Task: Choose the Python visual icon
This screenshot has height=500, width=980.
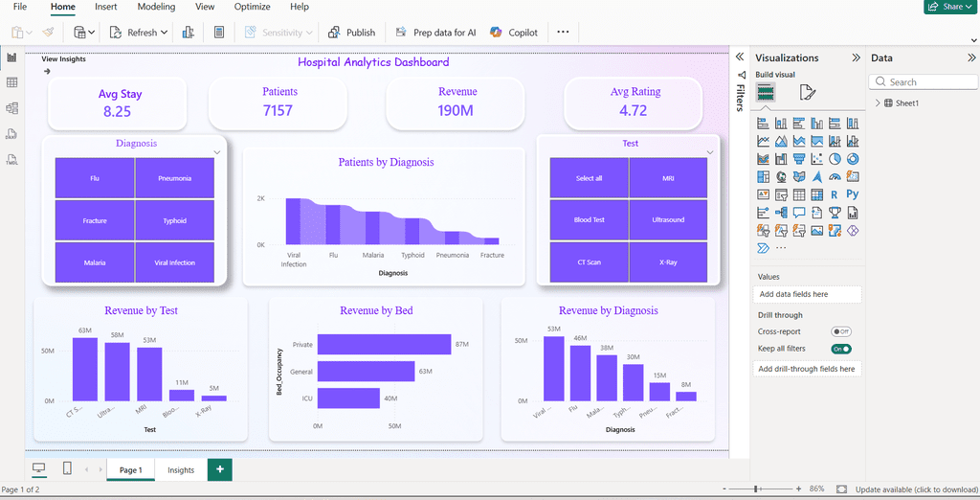Action: [853, 194]
